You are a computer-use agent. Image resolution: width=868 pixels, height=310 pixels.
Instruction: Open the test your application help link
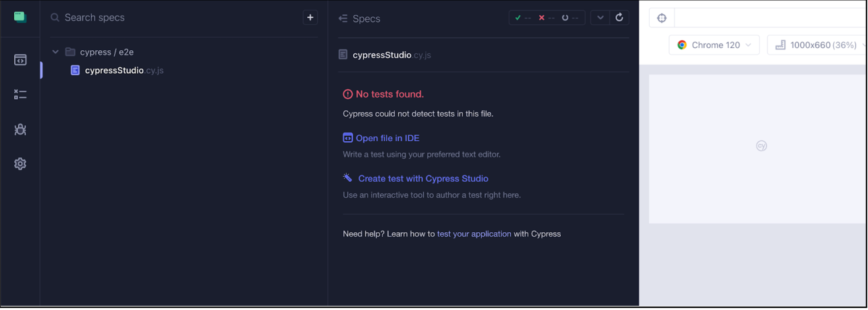pos(473,234)
